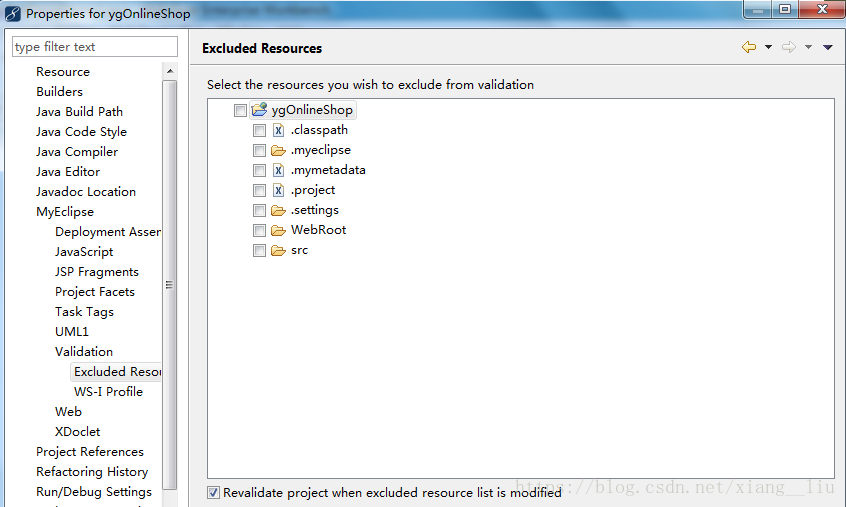Click the sidebar vertical scrollbar thumb
Viewport: 846px width, 507px height.
click(x=169, y=285)
